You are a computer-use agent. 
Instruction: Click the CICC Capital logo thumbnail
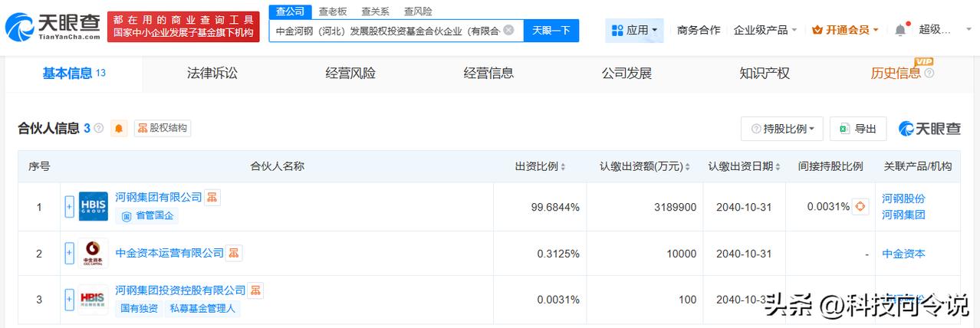(94, 253)
